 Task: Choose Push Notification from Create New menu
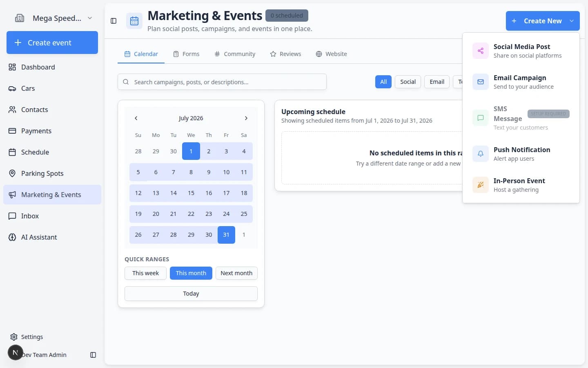[x=521, y=154]
